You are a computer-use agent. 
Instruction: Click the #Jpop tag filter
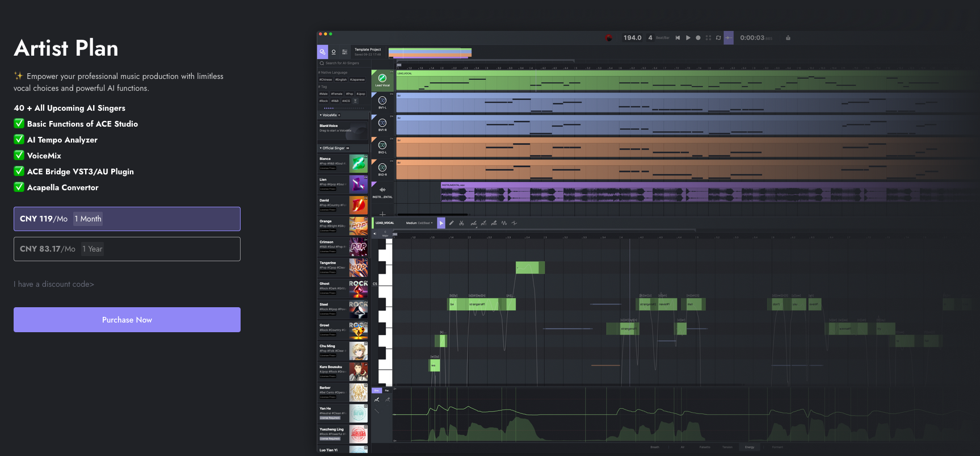coord(361,94)
